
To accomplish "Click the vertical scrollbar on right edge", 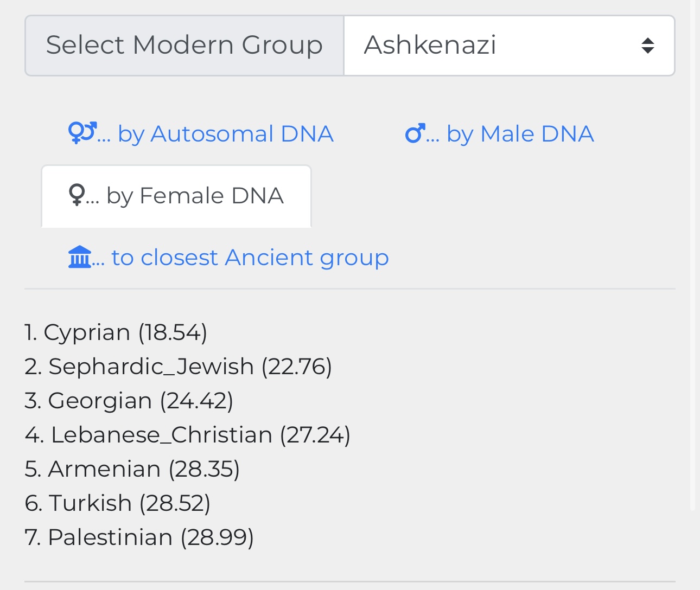I will [692, 255].
